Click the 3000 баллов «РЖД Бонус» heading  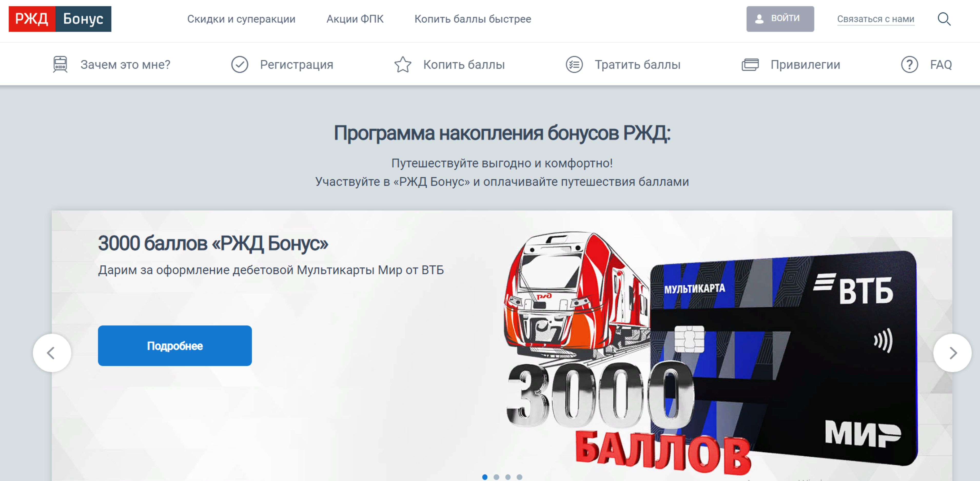pos(213,243)
